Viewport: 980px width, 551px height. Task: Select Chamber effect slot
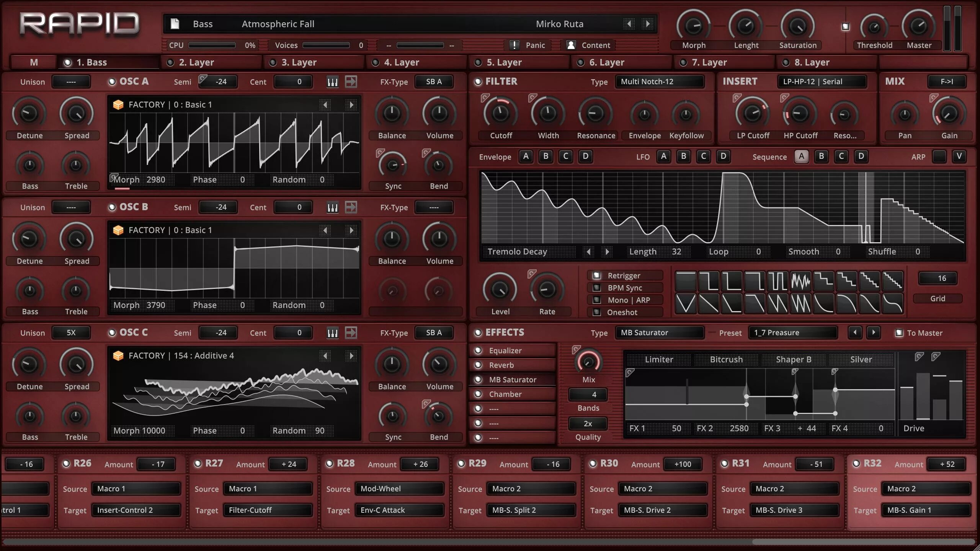[513, 394]
